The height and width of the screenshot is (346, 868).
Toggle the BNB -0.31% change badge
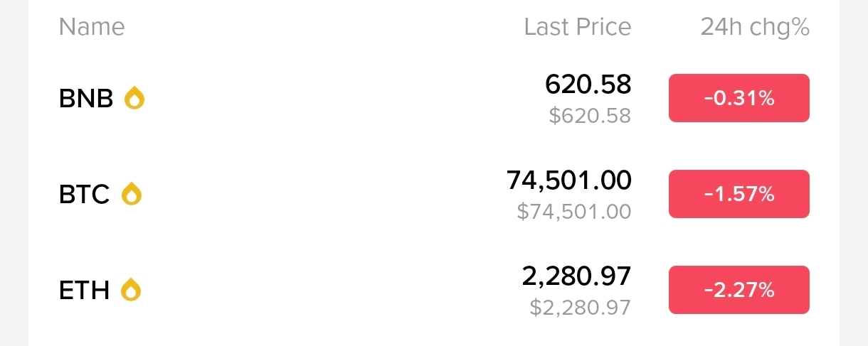pos(739,98)
